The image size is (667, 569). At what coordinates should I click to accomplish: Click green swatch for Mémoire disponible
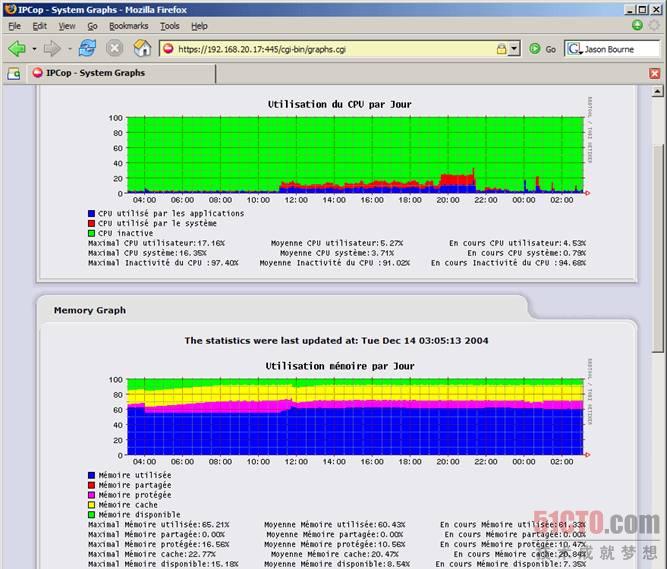point(91,515)
